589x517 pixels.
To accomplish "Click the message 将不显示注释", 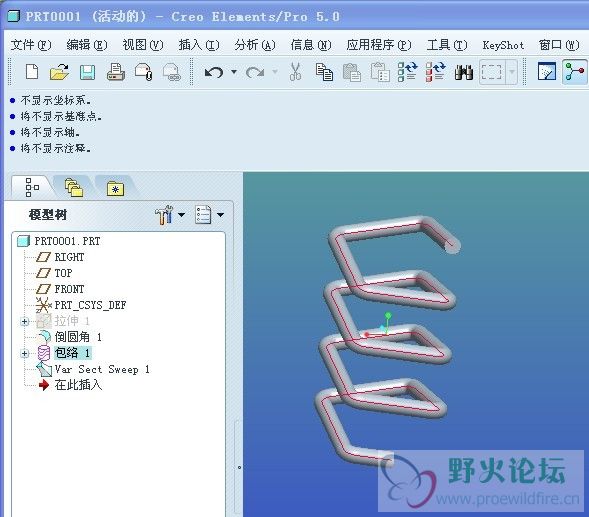I will point(56,148).
